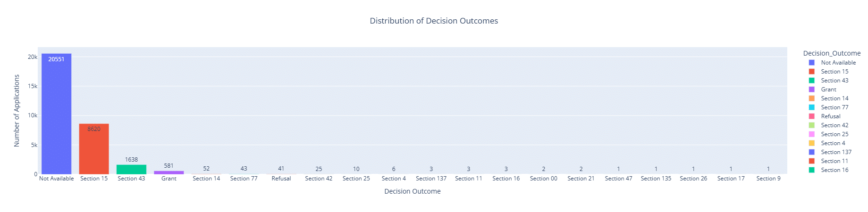Toggle Not Available legend entry text

(838, 63)
